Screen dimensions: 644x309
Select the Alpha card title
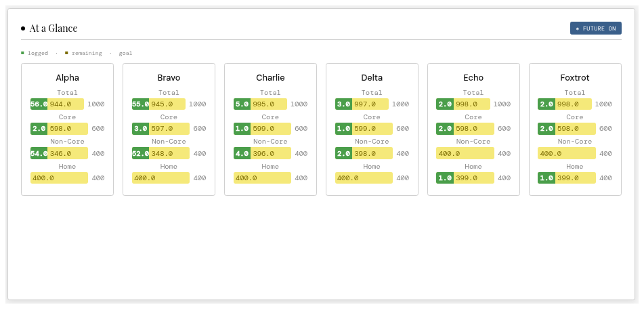(67, 78)
